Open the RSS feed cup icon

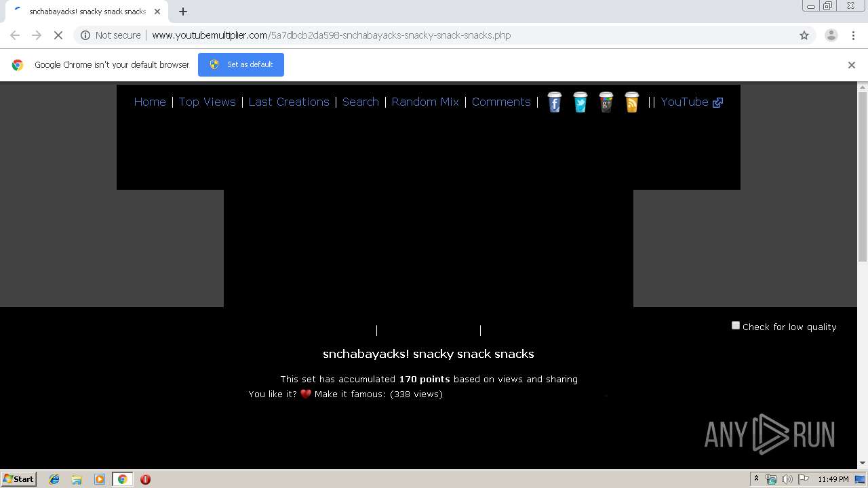[632, 102]
